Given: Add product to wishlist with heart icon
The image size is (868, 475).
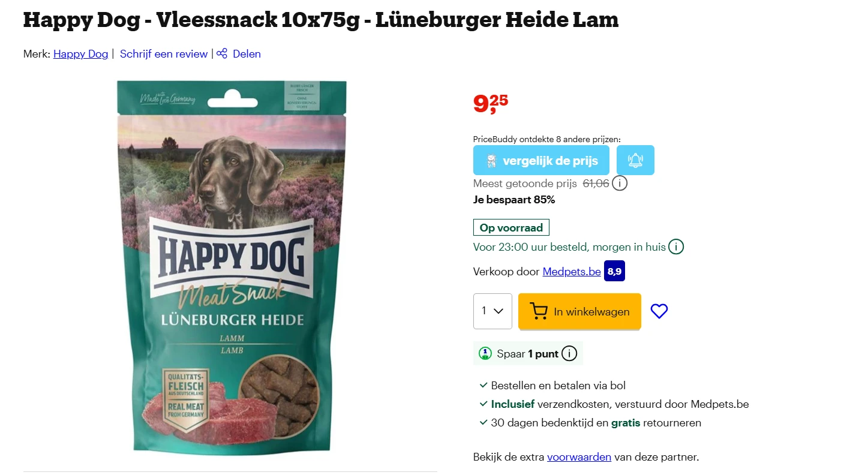Looking at the screenshot, I should coord(659,311).
